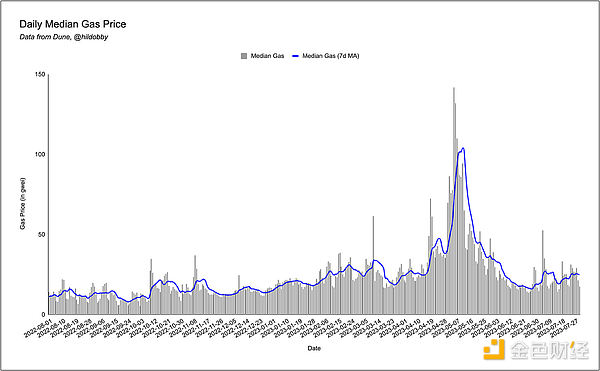Click the Date x-axis title
The image size is (600, 371).
point(314,348)
